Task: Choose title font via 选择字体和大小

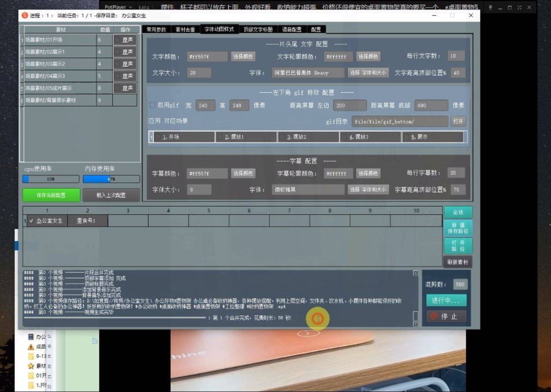Action: tap(368, 73)
